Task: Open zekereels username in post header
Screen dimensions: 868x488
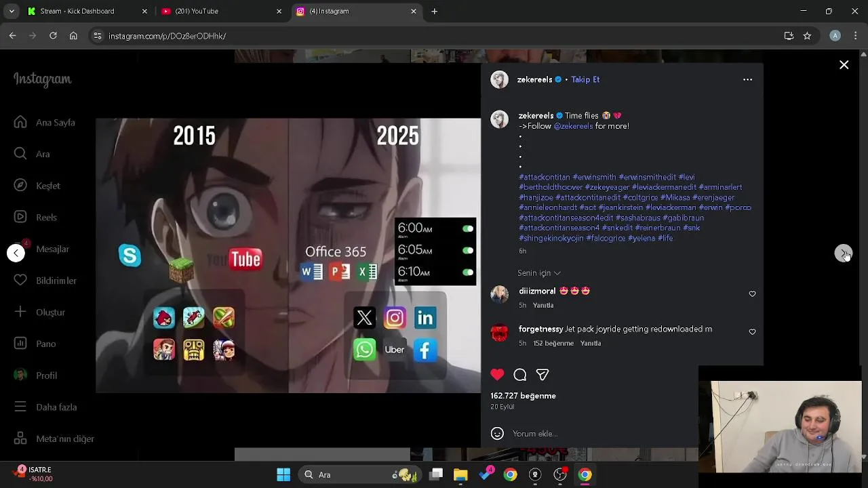Action: point(534,79)
